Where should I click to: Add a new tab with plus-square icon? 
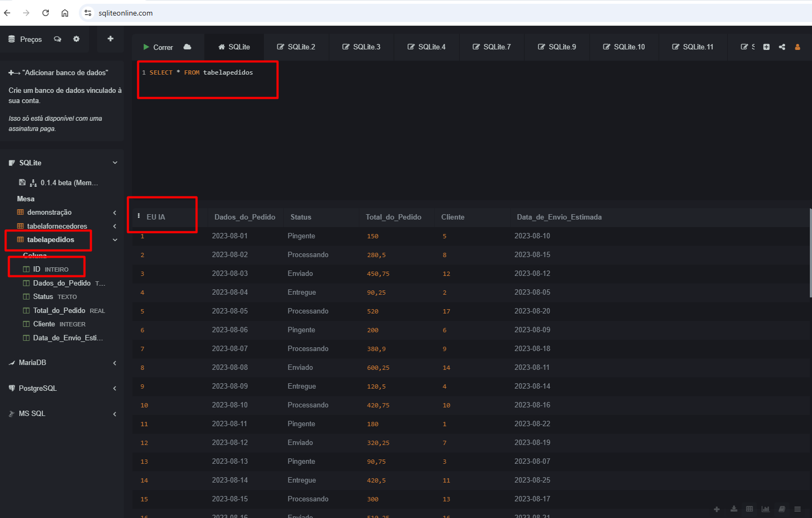(766, 47)
